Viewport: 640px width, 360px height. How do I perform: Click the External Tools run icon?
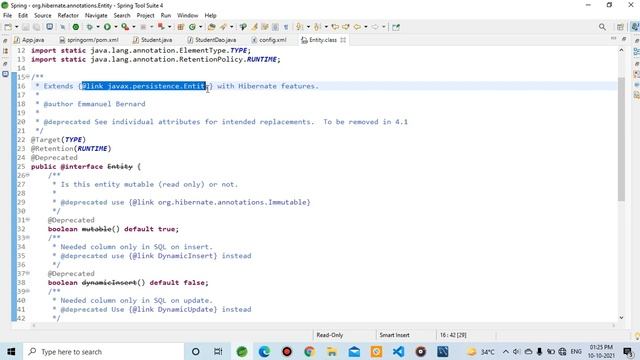161,27
